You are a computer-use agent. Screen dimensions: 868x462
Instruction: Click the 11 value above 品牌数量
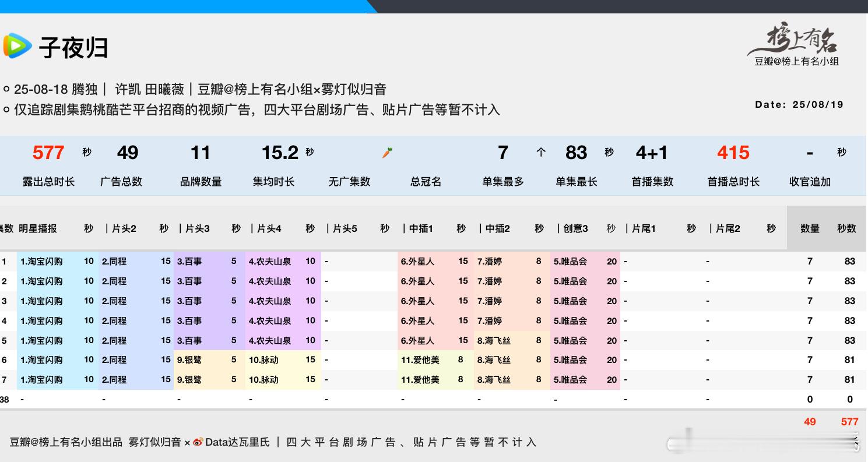tap(200, 153)
